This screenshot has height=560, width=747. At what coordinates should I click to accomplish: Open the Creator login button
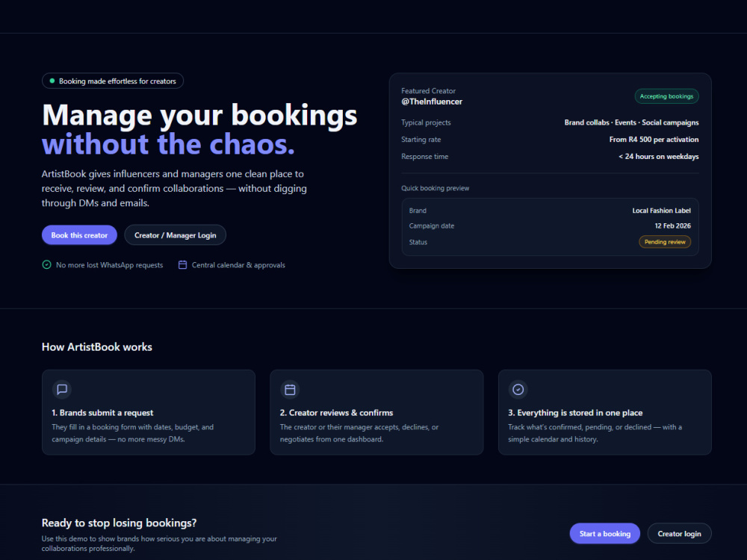pyautogui.click(x=679, y=534)
